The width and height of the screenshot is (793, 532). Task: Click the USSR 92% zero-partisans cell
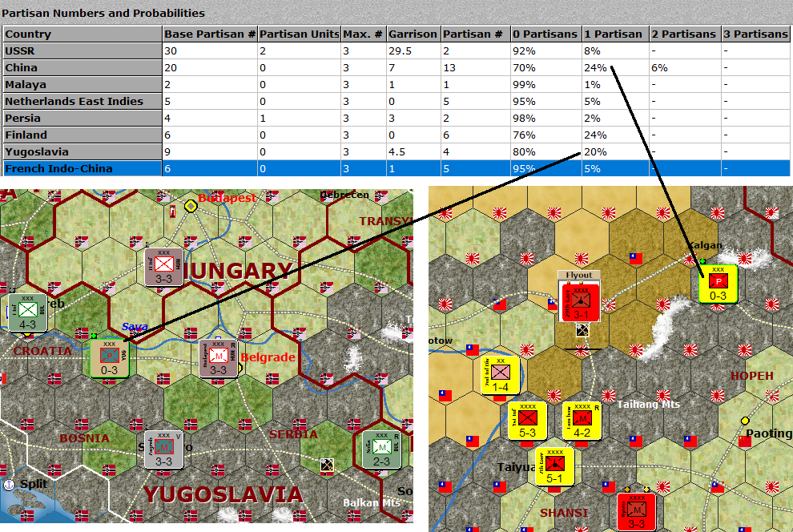pyautogui.click(x=545, y=50)
